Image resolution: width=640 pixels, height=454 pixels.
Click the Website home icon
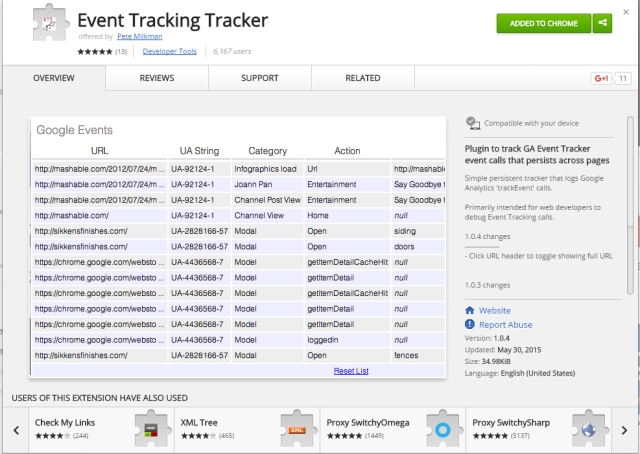pos(469,310)
